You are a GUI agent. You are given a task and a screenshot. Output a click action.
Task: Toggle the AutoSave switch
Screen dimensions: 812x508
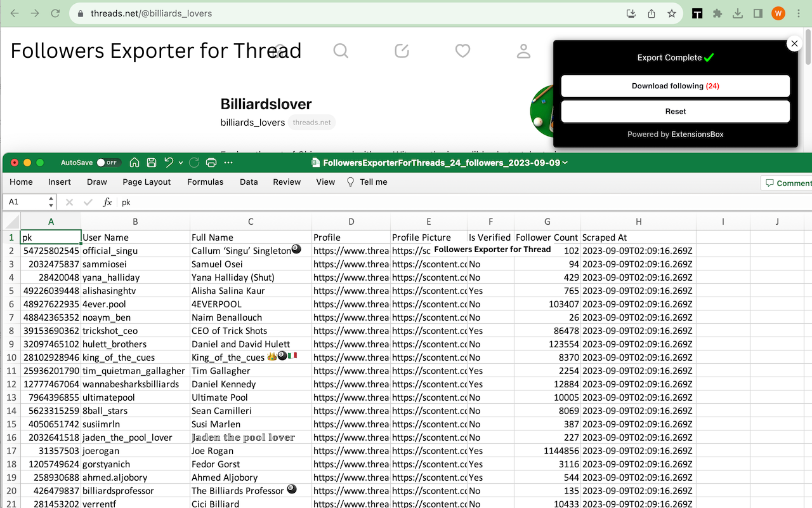108,163
